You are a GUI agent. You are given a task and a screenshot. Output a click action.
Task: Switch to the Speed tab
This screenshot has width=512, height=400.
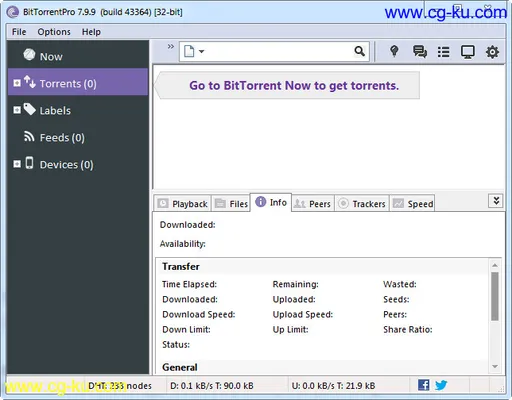(412, 203)
